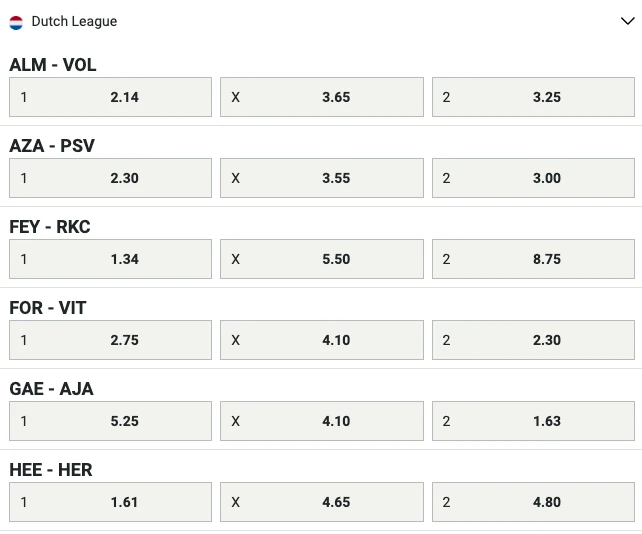Click the Dutch League header title
The height and width of the screenshot is (534, 642).
point(74,21)
